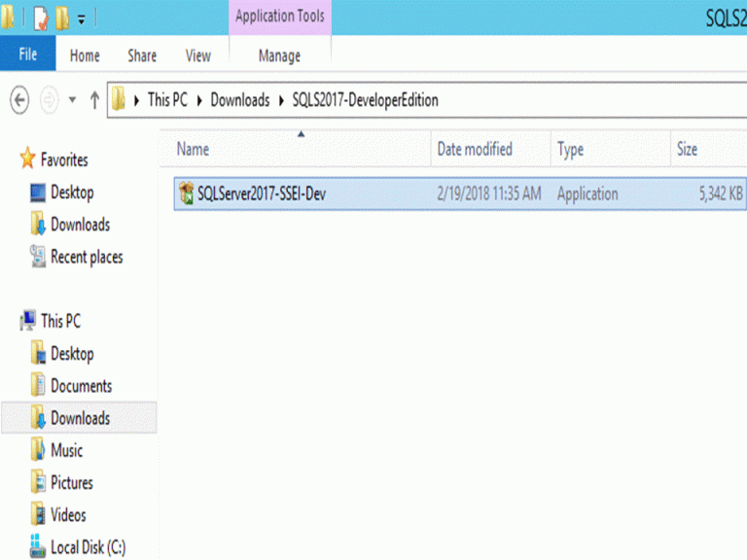Click the Local Disk (C:) drive icon
The image size is (747, 560).
(x=38, y=545)
